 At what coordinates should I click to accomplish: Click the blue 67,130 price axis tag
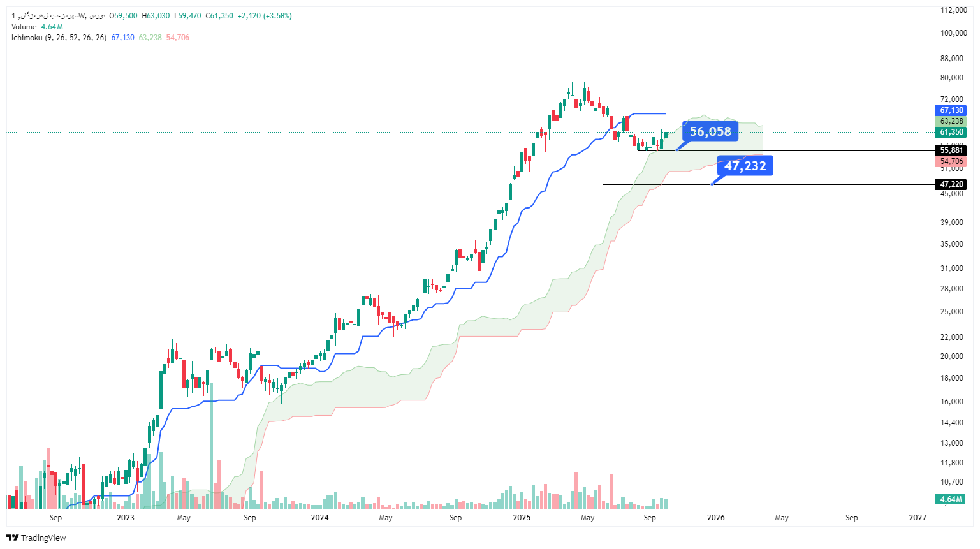click(951, 110)
